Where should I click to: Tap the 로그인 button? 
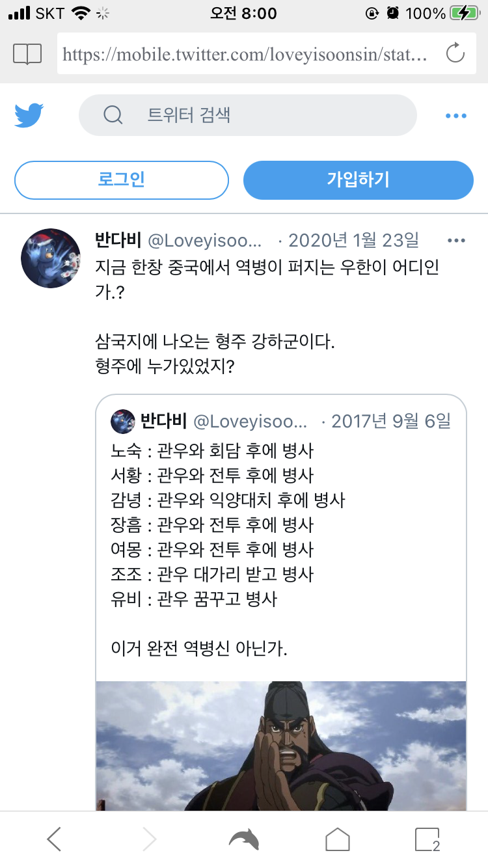click(122, 180)
